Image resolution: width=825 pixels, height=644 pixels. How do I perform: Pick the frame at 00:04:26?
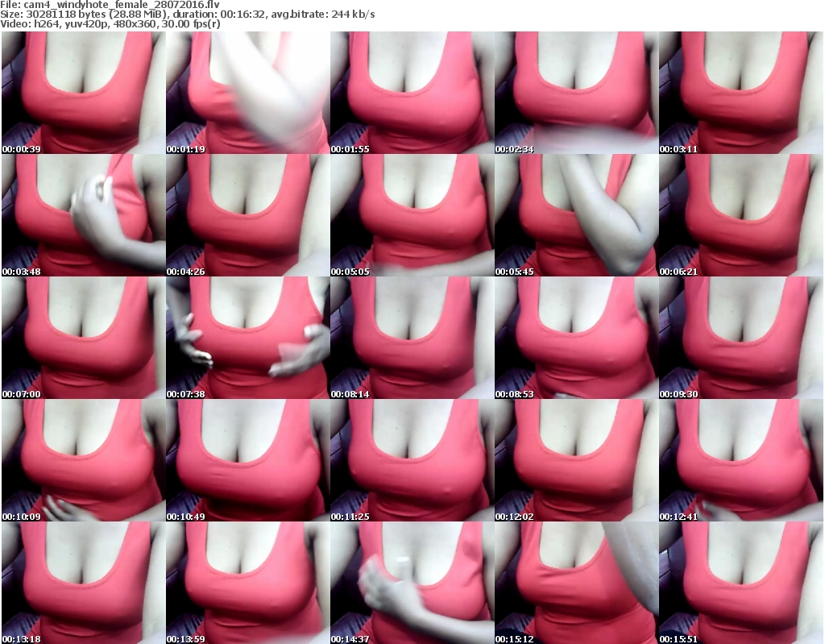[x=248, y=215]
